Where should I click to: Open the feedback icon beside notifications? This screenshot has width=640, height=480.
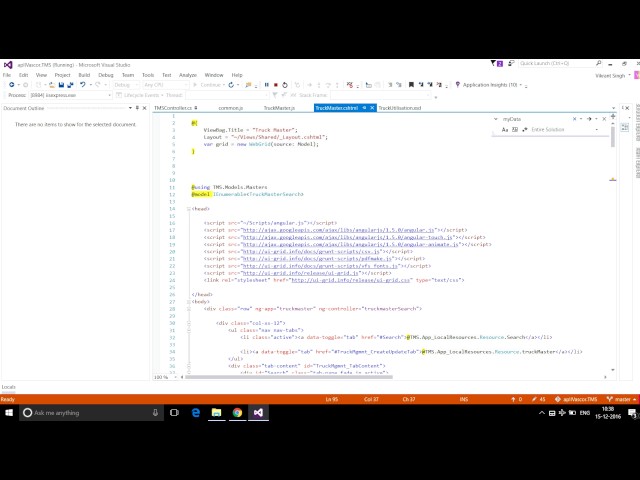click(511, 63)
